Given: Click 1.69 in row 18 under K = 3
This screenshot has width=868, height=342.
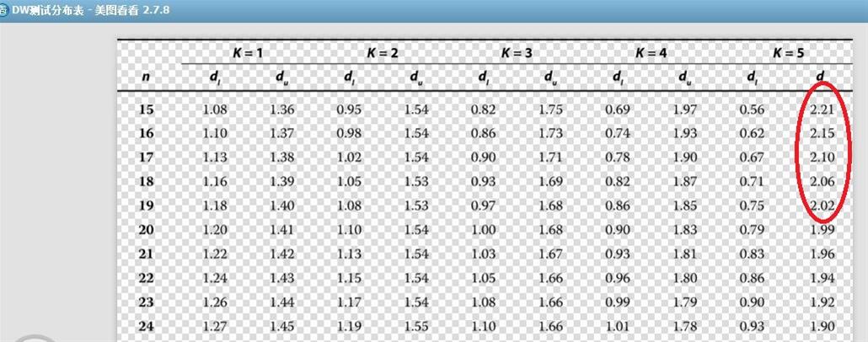Looking at the screenshot, I should tap(551, 181).
